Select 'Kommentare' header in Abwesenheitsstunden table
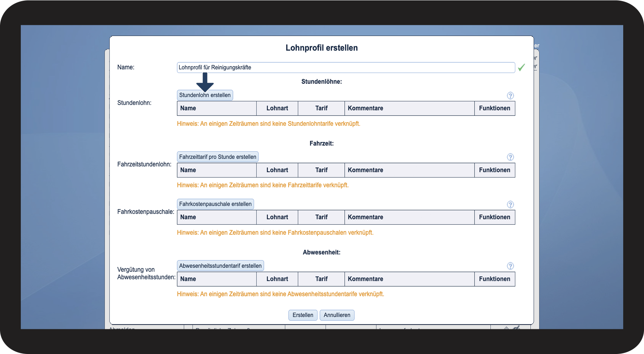644x354 pixels. [x=410, y=279]
